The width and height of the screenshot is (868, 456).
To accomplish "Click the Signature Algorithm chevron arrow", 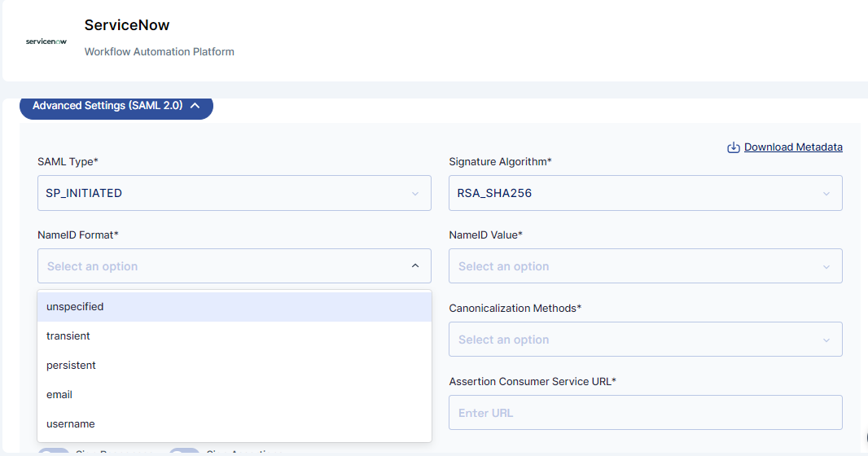I will (826, 194).
